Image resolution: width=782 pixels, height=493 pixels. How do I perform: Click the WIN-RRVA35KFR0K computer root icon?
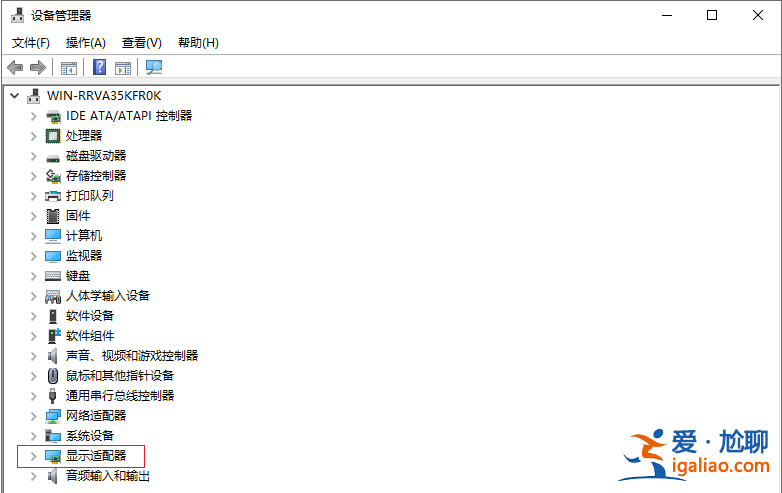pos(33,96)
